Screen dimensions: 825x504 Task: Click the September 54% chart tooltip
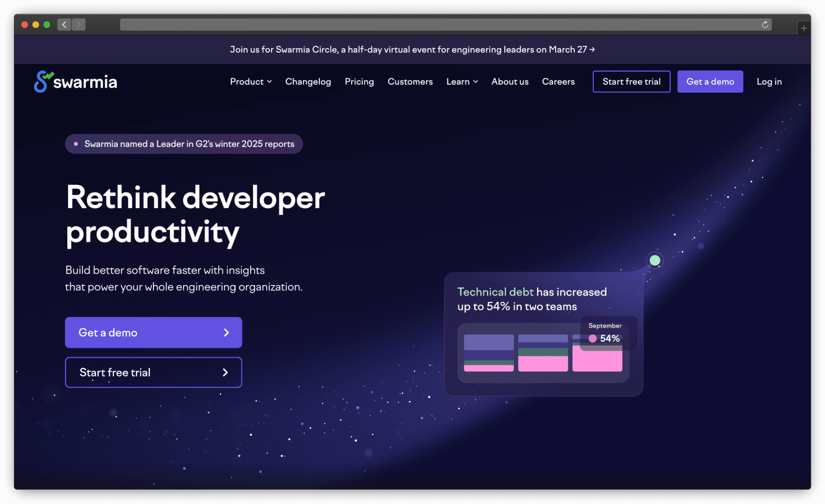click(x=608, y=333)
